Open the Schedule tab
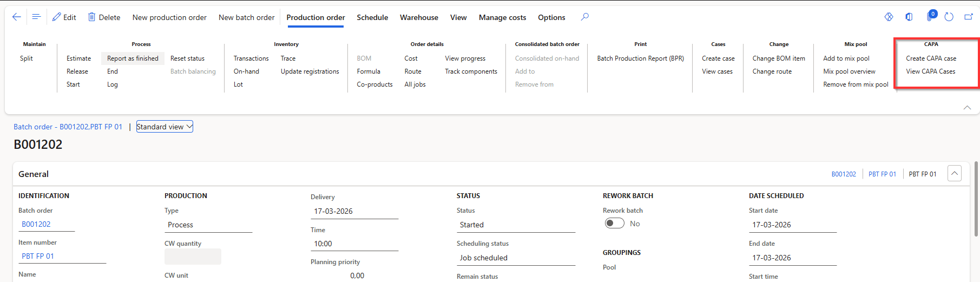 pyautogui.click(x=372, y=17)
